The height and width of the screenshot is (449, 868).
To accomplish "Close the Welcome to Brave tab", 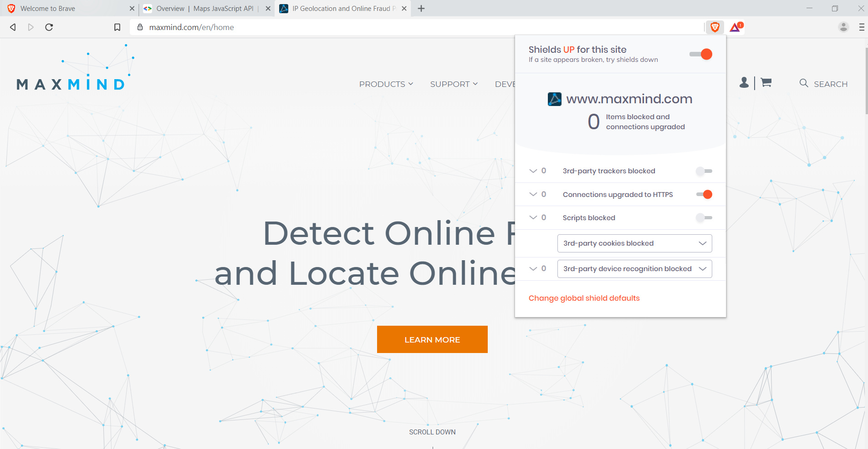I will coord(132,9).
